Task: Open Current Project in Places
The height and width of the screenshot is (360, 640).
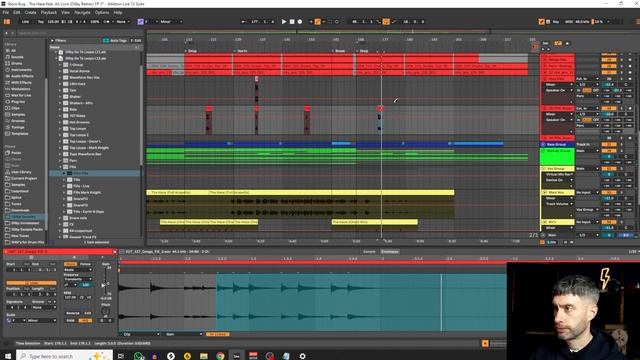Action: [x=24, y=178]
